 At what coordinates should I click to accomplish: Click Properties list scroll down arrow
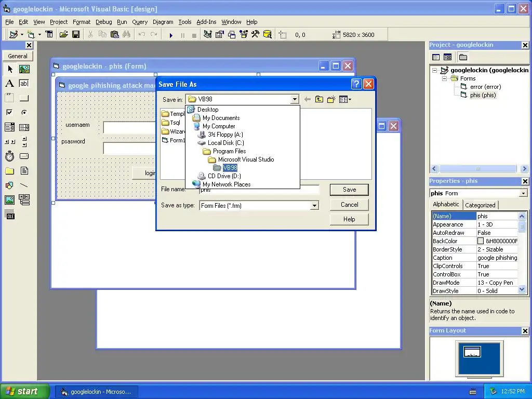(522, 289)
